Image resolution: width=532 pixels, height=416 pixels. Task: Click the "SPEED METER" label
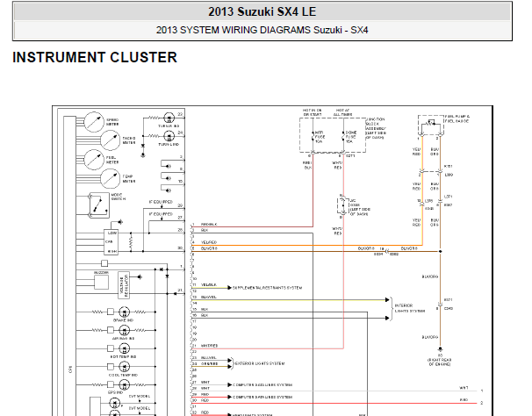click(112, 122)
